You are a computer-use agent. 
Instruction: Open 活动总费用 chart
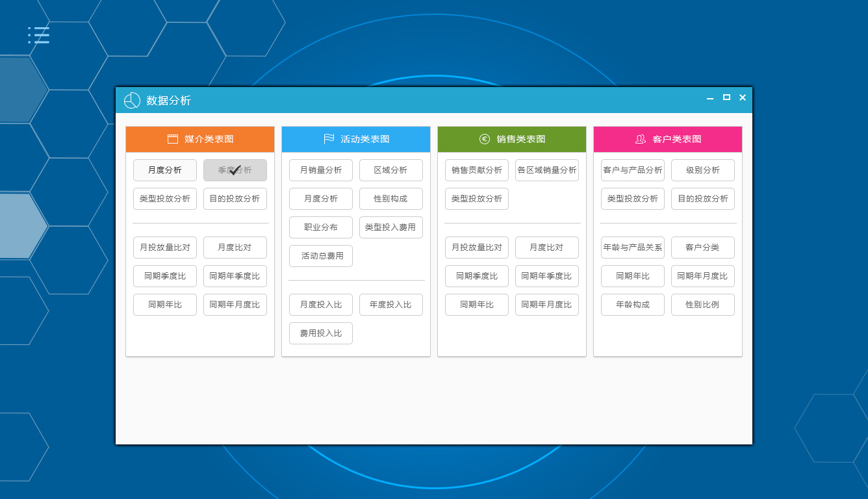(321, 256)
